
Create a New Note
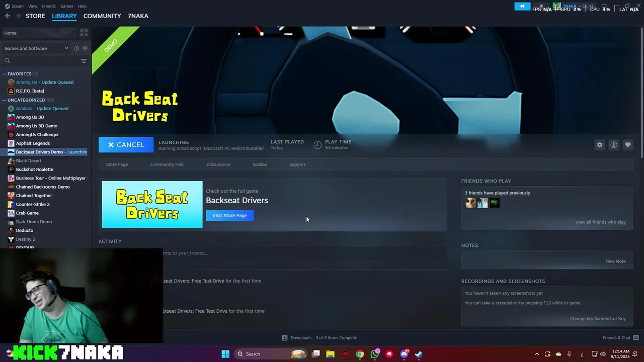[615, 261]
